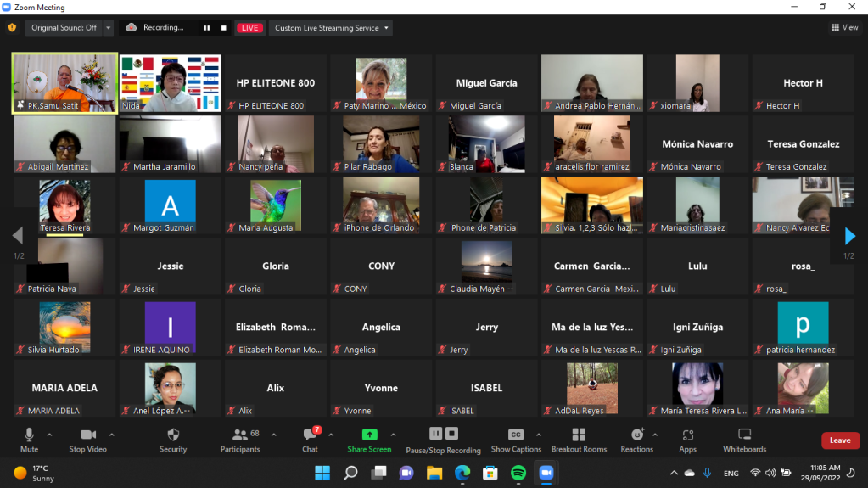Screen dimensions: 868x488
Task: Click the red LIVE indicator
Action: click(249, 28)
